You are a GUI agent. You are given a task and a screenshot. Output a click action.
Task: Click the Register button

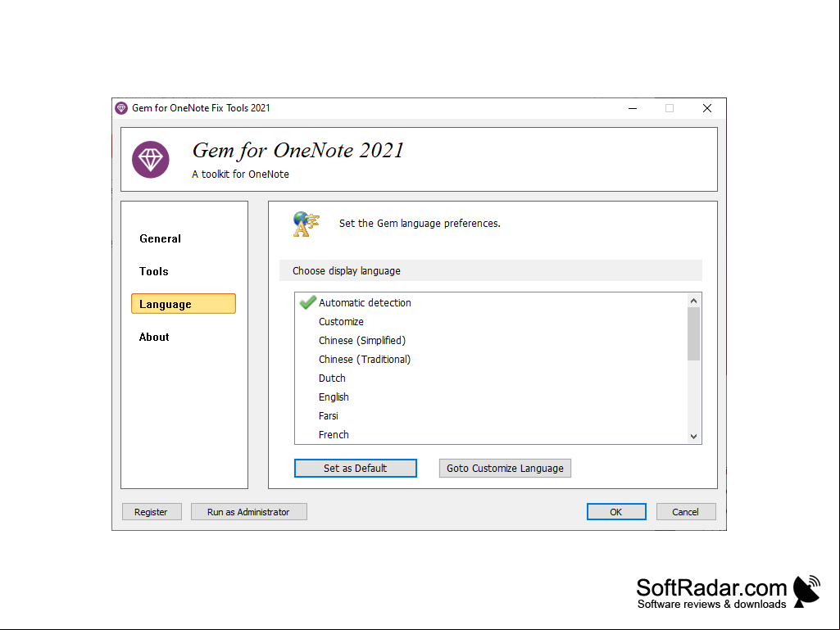[152, 511]
